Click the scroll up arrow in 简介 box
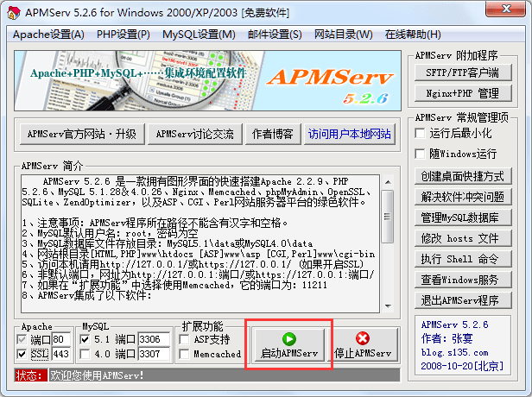The width and height of the screenshot is (532, 397). (388, 182)
